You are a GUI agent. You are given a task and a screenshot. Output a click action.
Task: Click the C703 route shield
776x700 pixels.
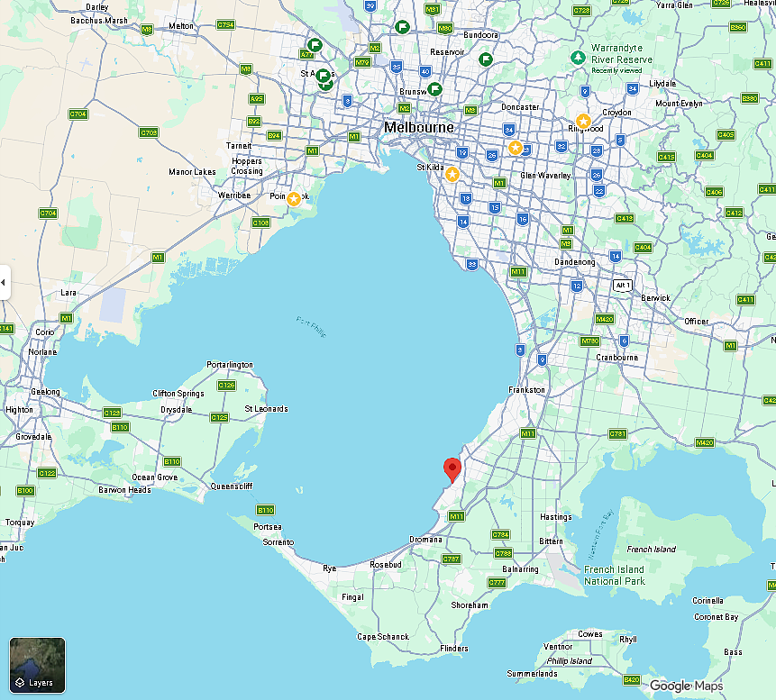(149, 132)
